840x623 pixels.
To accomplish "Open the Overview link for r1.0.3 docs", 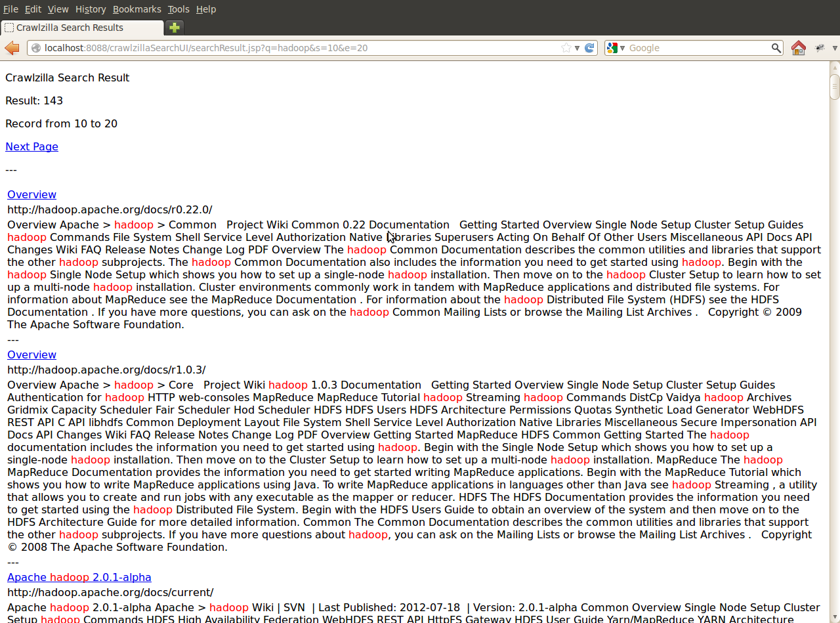I will [31, 354].
